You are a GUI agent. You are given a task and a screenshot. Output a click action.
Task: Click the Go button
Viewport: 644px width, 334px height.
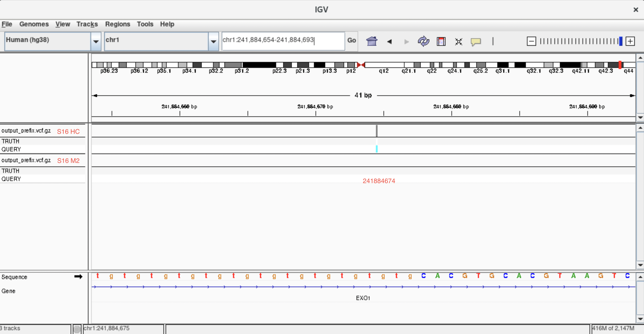click(351, 41)
